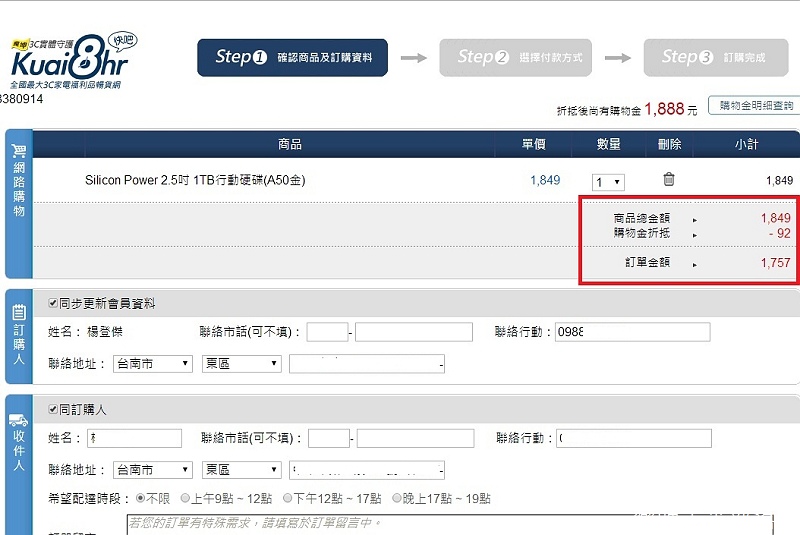
Task: Choose the 晚上17點~19點 delivery time slot
Action: click(397, 498)
